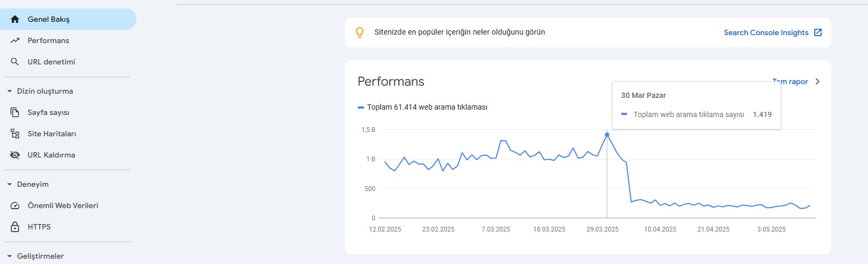Viewport: 868px width, 264px height.
Task: Click the crossed-eye URL Kaldırma icon
Action: click(15, 155)
